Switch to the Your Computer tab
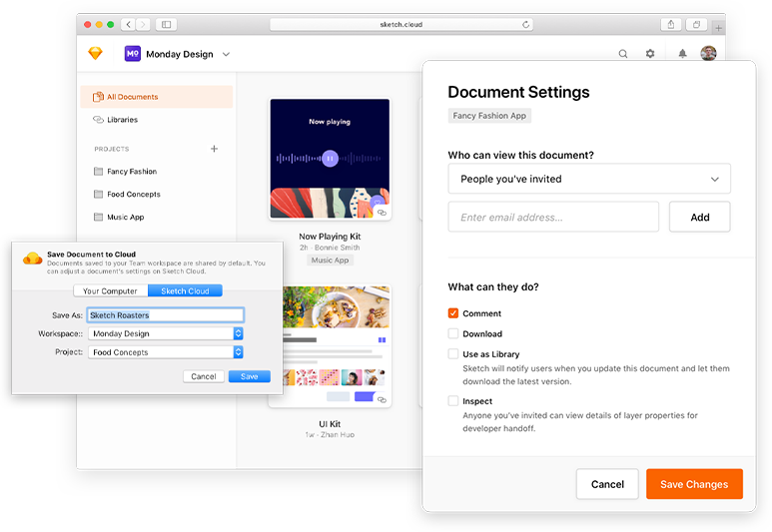Screen dimensions: 772x532 click(110, 291)
